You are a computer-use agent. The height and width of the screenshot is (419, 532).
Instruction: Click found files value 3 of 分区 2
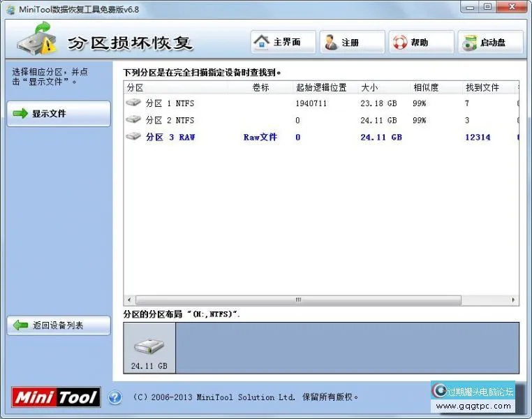[x=467, y=120]
